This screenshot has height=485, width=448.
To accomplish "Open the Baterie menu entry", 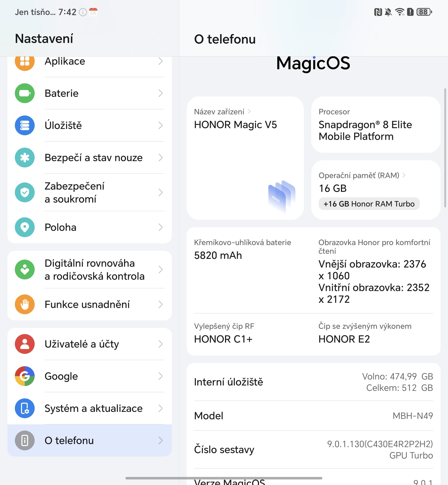I will click(61, 93).
